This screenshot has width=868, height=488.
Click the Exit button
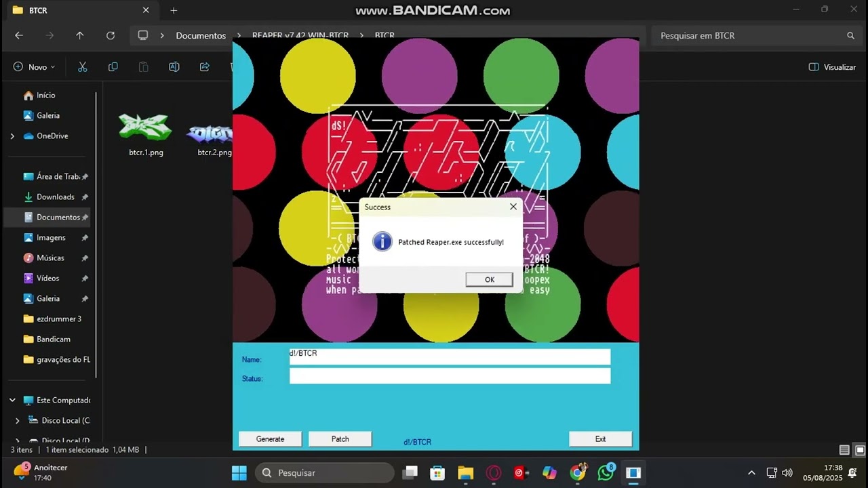[600, 439]
